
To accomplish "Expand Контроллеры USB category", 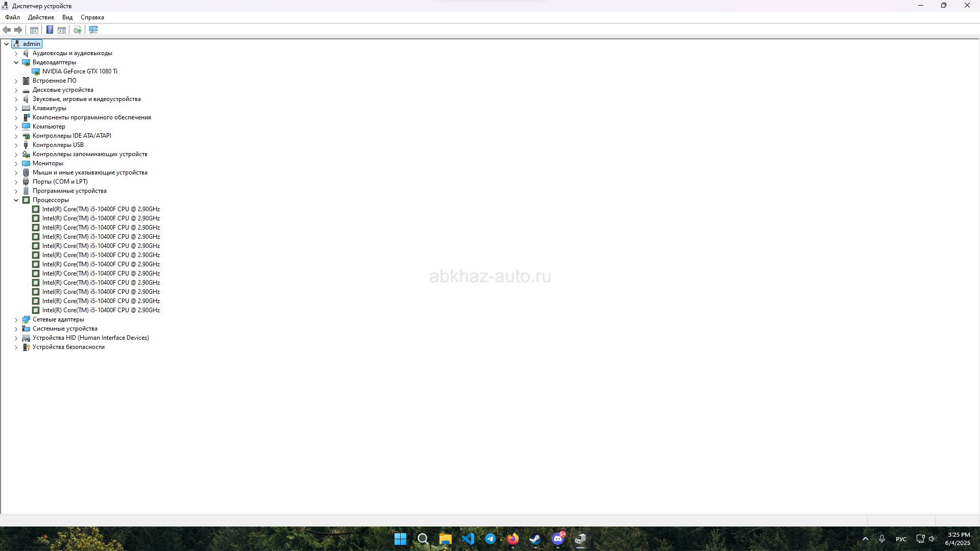I will [16, 145].
